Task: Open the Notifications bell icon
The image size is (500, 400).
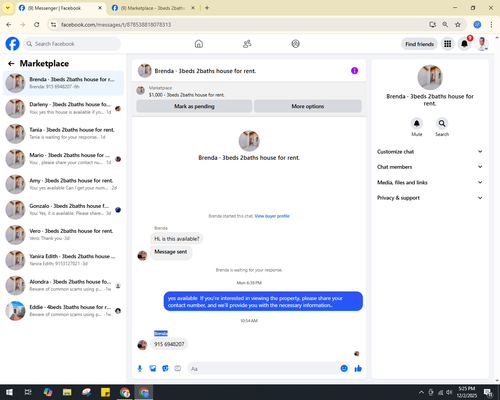Action: [464, 44]
